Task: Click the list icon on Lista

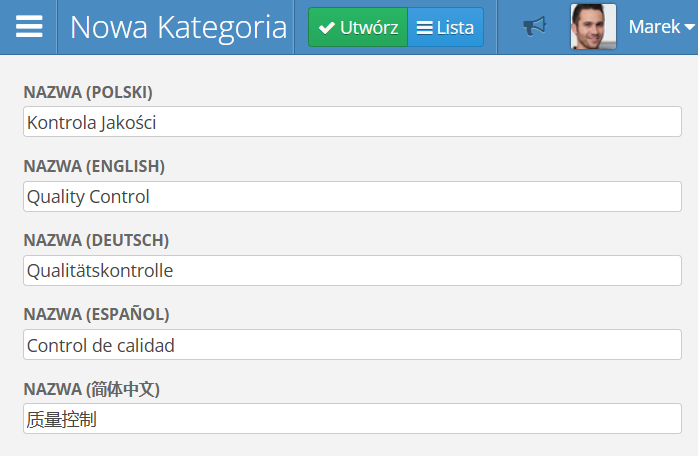Action: pos(424,28)
